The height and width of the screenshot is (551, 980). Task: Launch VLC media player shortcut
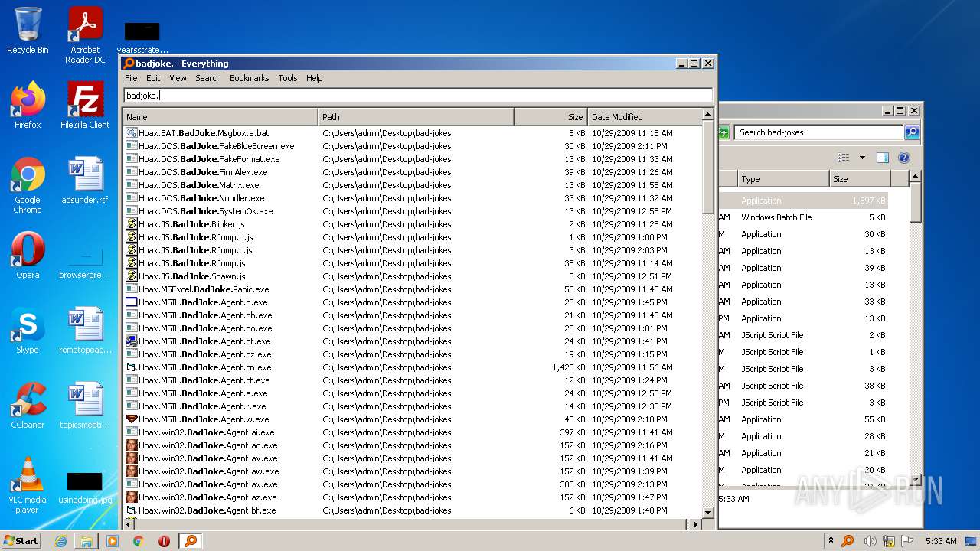(x=28, y=485)
